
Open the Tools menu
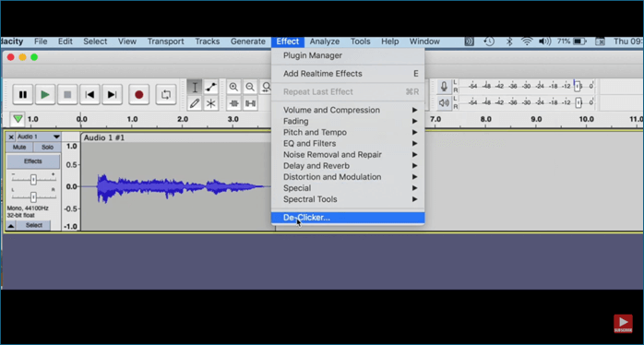360,42
